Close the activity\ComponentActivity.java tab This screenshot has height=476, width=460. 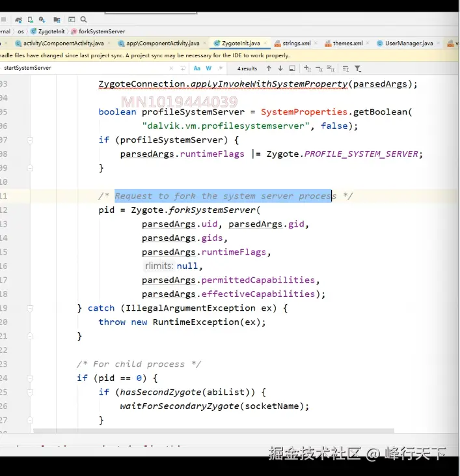tap(109, 44)
